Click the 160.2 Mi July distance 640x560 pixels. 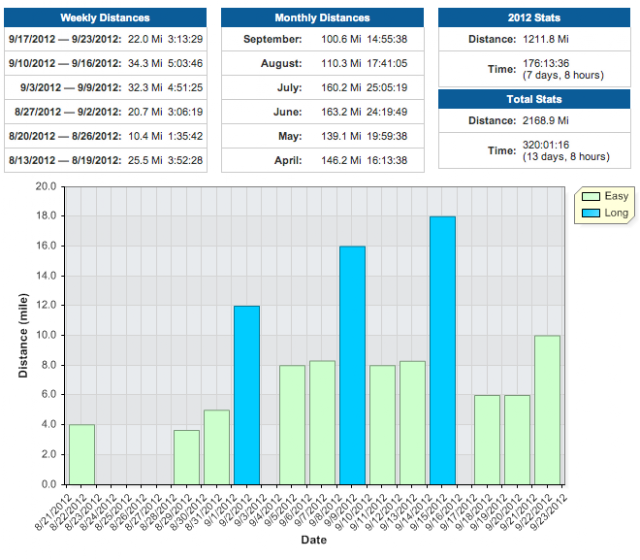pyautogui.click(x=341, y=87)
